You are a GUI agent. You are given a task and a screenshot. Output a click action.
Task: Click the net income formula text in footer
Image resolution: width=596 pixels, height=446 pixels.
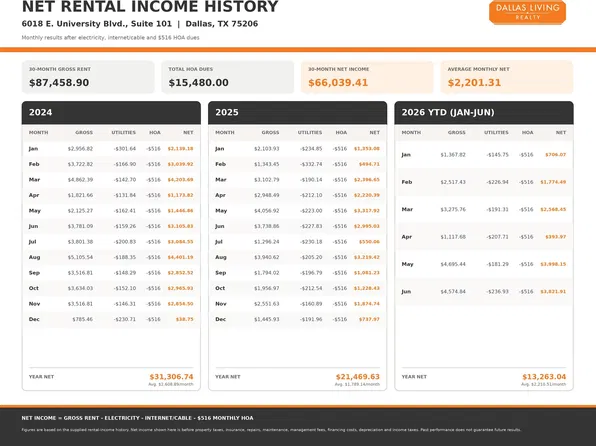(137, 418)
